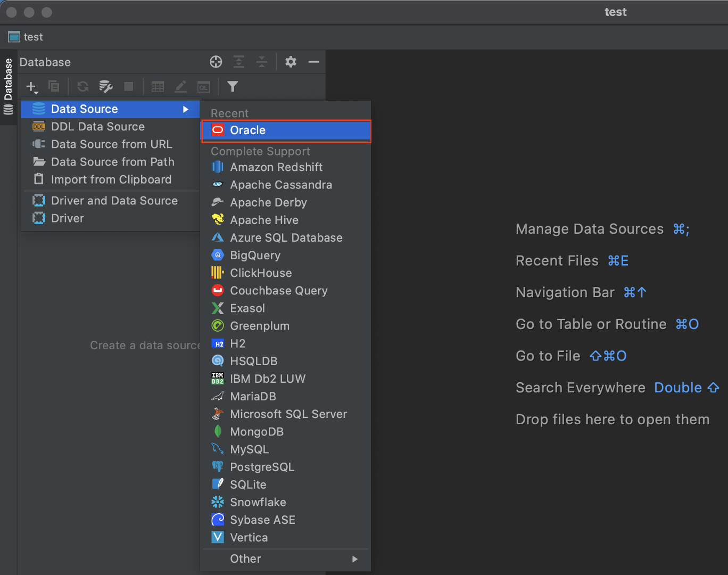Select Snowflake data source
Screen dimensions: 728x575
286,502
